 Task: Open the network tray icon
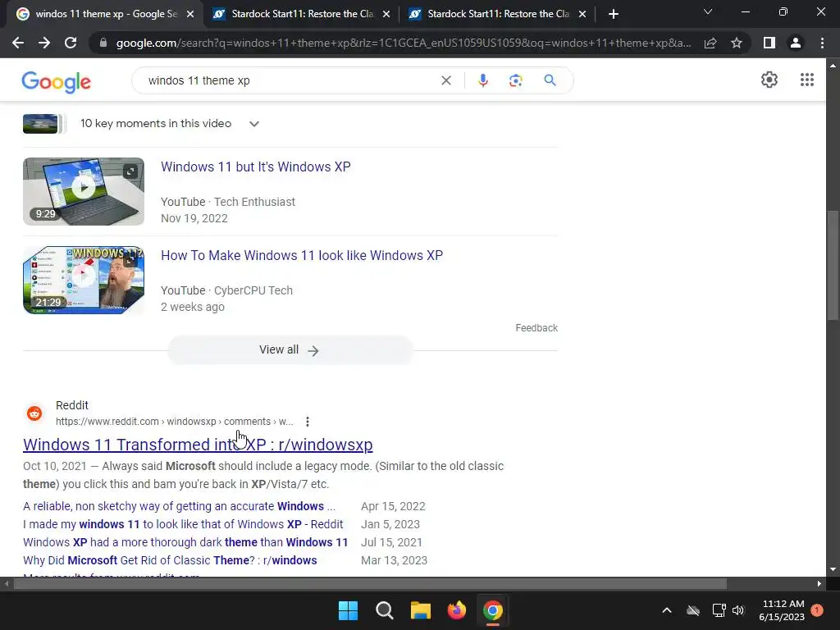pyautogui.click(x=719, y=610)
